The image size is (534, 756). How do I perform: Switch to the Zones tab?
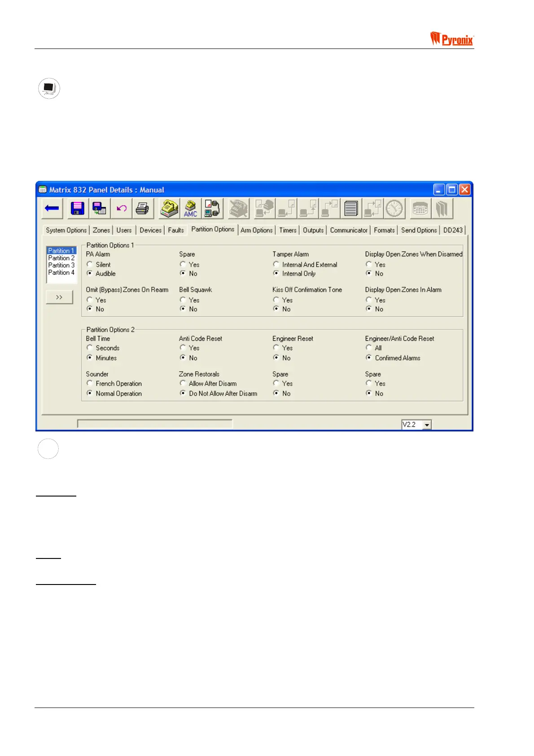tap(101, 230)
